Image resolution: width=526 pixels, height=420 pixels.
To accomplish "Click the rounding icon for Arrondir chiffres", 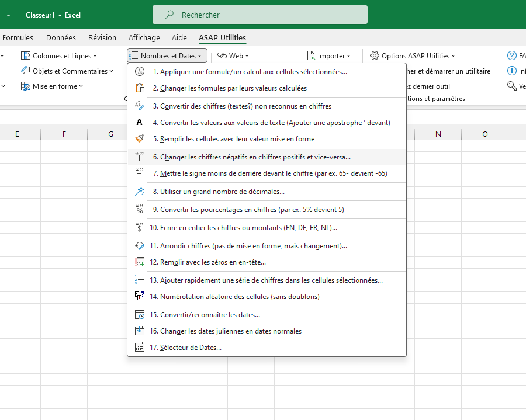I will coord(140,245).
